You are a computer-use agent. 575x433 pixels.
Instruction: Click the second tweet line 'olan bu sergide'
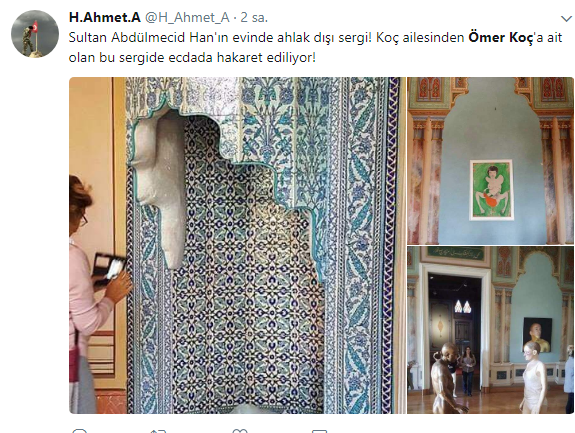pyautogui.click(x=192, y=58)
